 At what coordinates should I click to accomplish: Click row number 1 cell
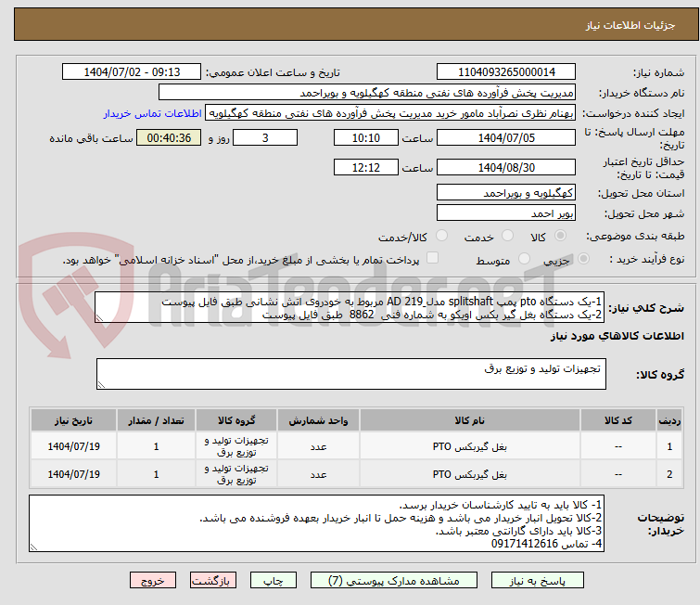click(x=669, y=446)
